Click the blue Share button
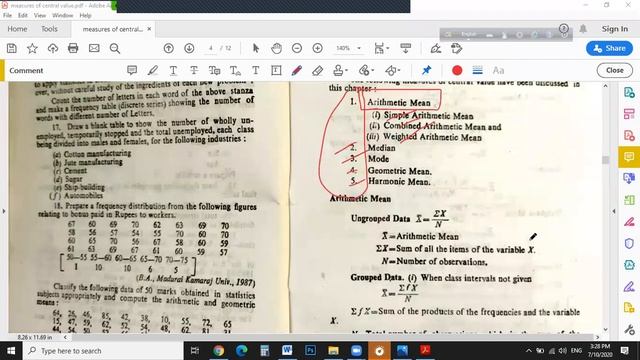The height and width of the screenshot is (360, 640). [609, 48]
